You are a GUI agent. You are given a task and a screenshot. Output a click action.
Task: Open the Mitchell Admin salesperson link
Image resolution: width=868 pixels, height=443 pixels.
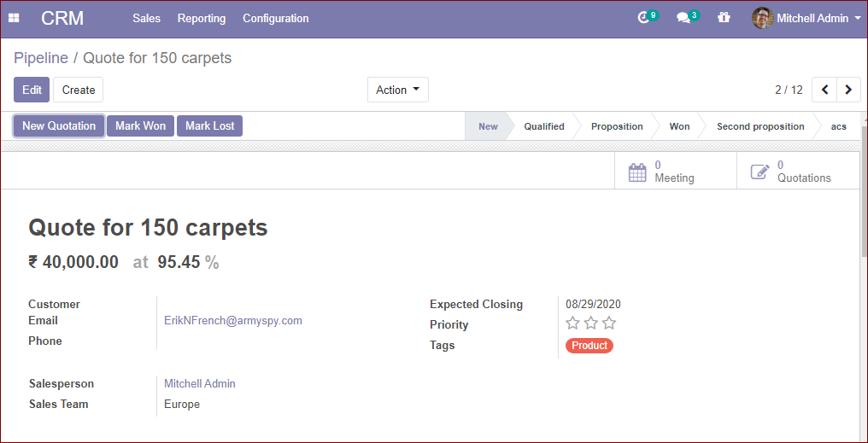pos(200,383)
